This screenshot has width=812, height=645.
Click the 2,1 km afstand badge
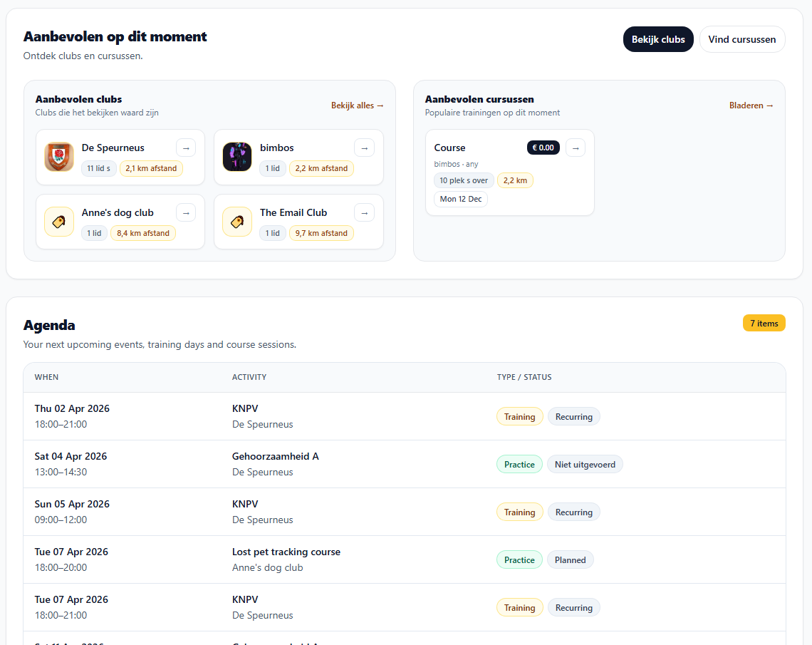[x=151, y=168]
